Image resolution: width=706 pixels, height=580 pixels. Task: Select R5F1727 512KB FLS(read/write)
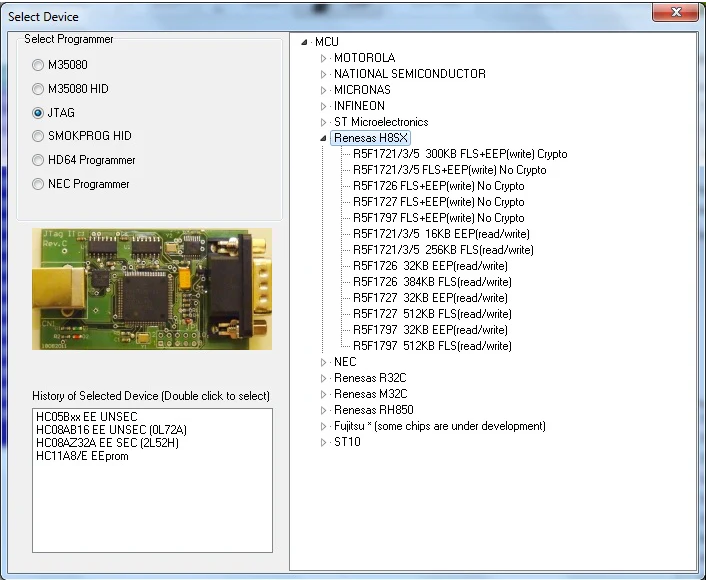(x=432, y=314)
